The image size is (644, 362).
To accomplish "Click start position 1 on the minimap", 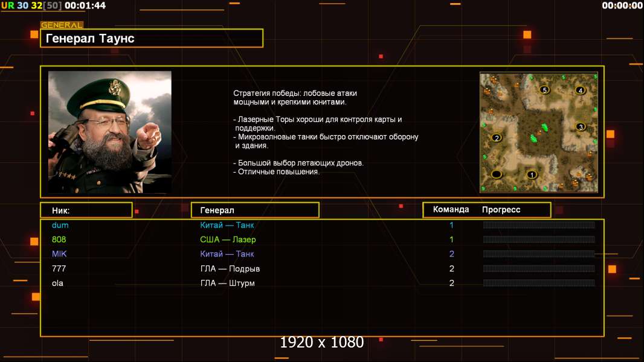I will 532,175.
